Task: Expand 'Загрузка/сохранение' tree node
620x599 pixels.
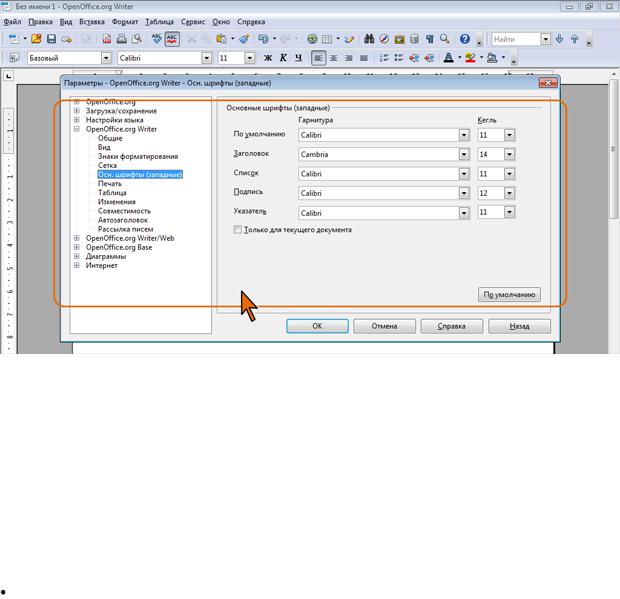Action: [77, 111]
